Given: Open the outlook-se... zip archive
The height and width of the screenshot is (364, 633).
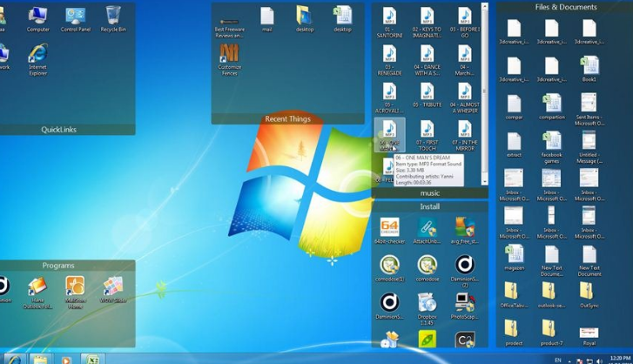Looking at the screenshot, I should 551,295.
